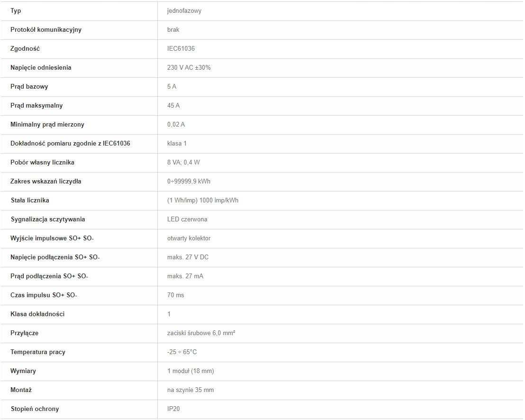Select the '45 A' maximum current value

(173, 106)
